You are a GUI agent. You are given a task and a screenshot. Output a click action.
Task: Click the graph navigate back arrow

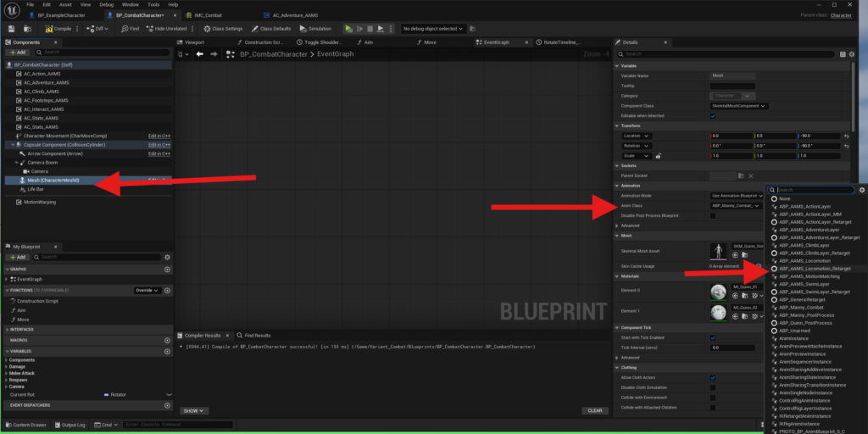pos(199,54)
